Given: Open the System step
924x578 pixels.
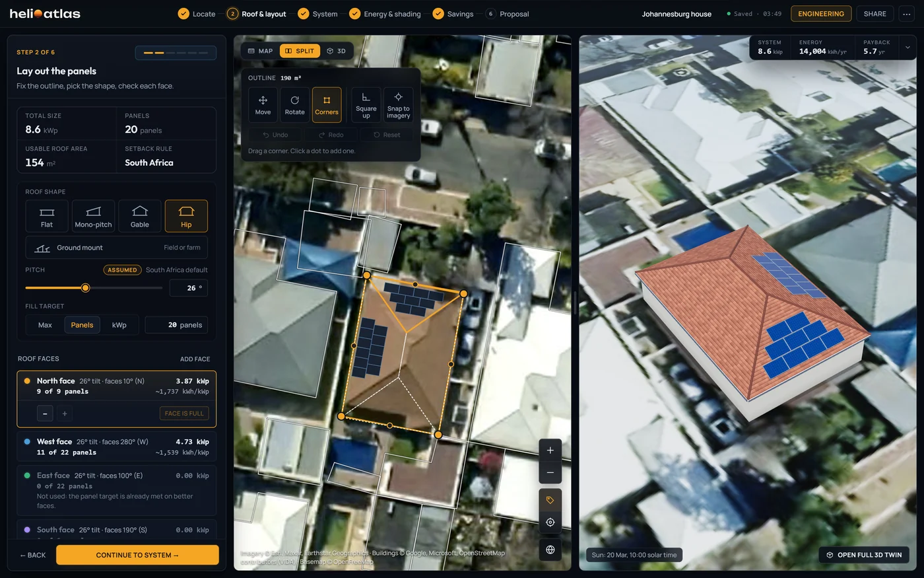Looking at the screenshot, I should tap(317, 14).
